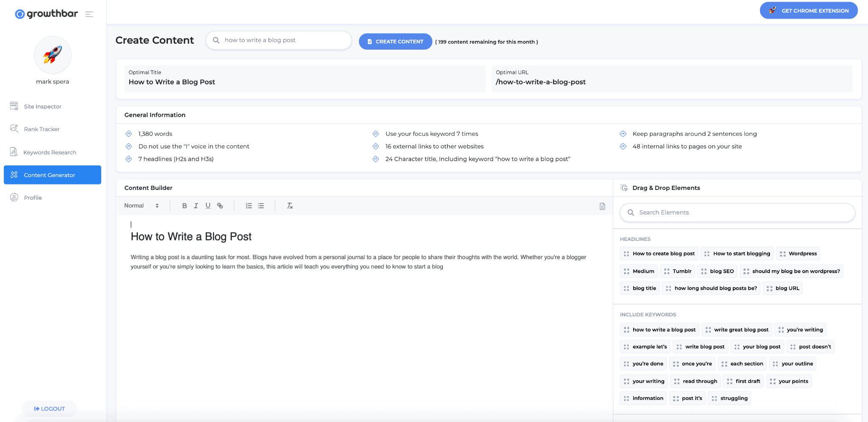The width and height of the screenshot is (868, 422).
Task: Create a bulleted list in the editor
Action: tap(261, 206)
